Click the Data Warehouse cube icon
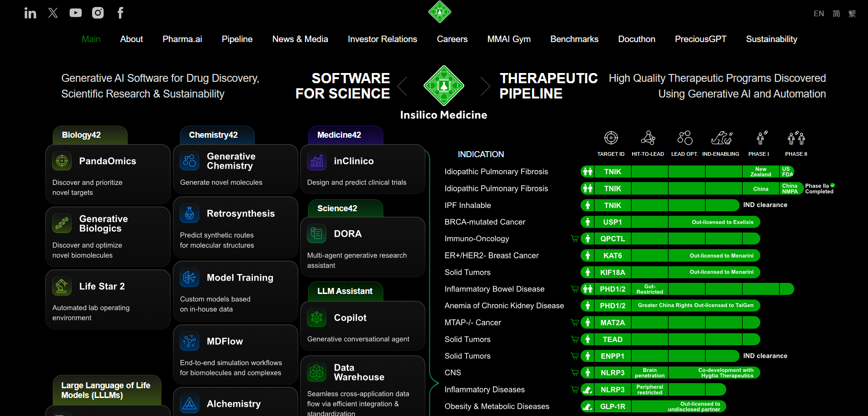The width and height of the screenshot is (868, 416). click(x=317, y=372)
